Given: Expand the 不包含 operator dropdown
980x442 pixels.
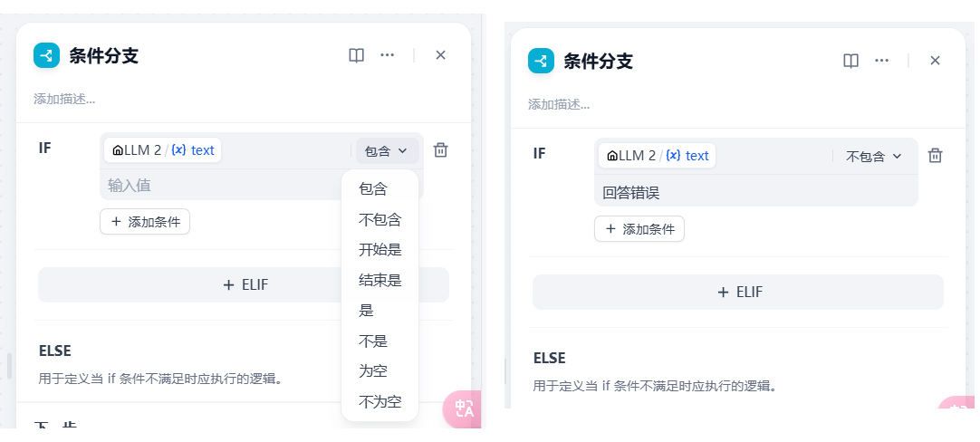Looking at the screenshot, I should pos(874,156).
